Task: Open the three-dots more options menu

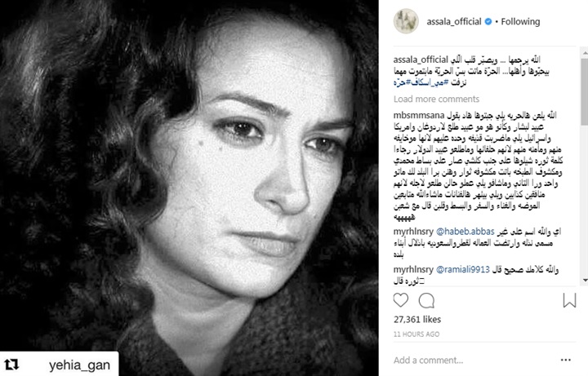Action: pos(565,361)
